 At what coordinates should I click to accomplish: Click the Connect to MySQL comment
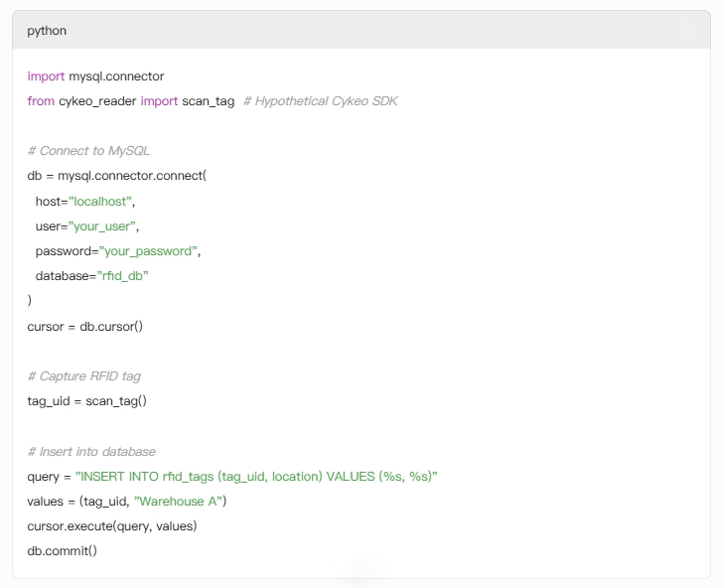(x=88, y=151)
